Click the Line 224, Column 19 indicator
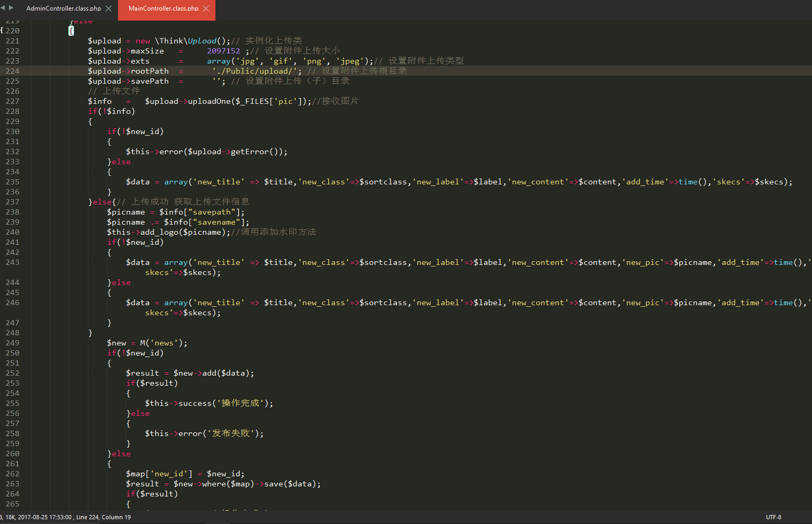This screenshot has height=524, width=812. 103,517
